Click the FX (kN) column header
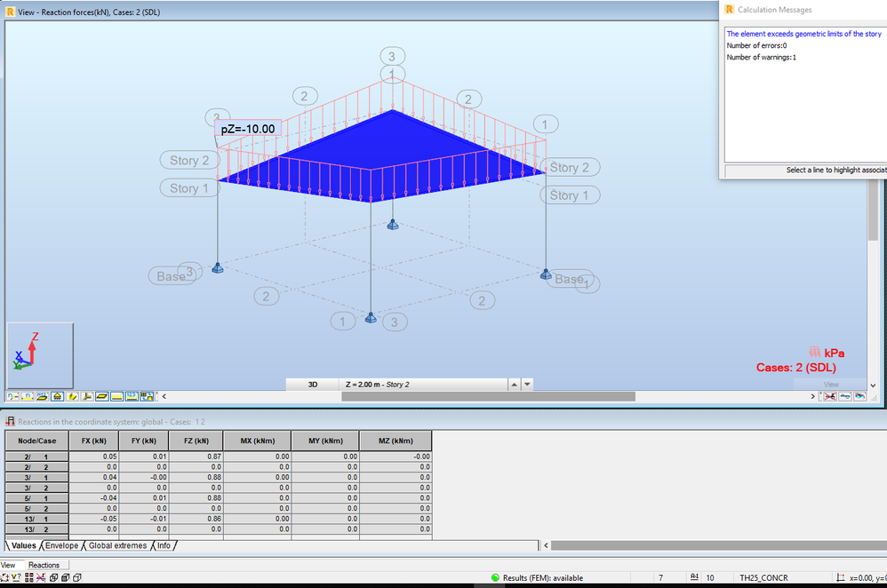The width and height of the screenshot is (887, 588). coord(94,441)
